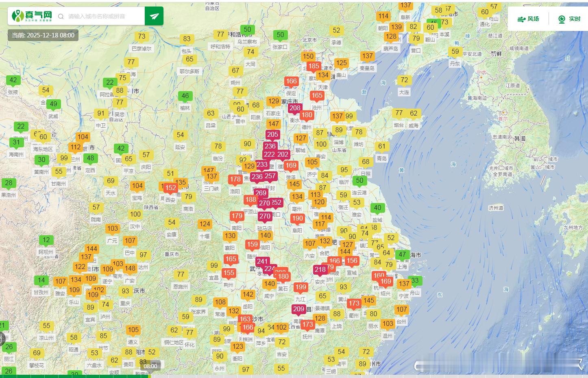The image size is (588, 378).
Task: Open the 50 AQI marker above 连云港
Action: (359, 181)
